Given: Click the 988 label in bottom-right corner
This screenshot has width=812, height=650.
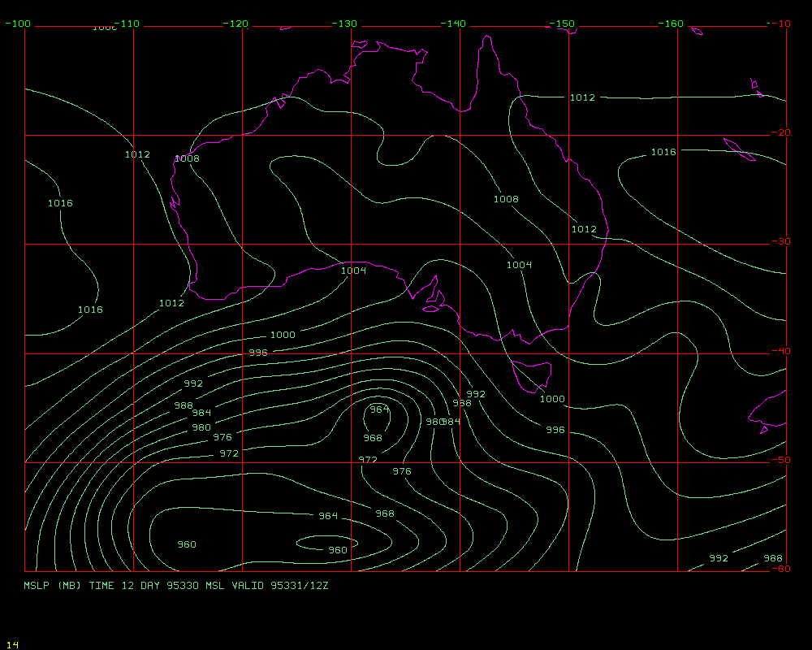Looking at the screenshot, I should click(x=772, y=558).
